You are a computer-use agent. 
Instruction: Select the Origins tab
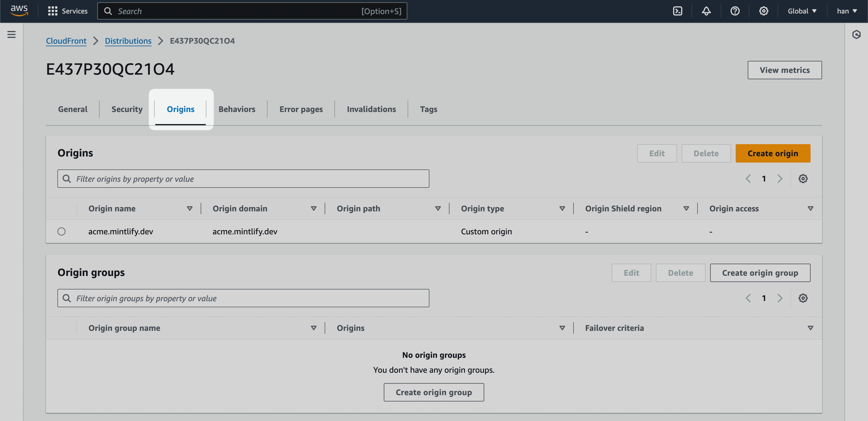[x=181, y=109]
